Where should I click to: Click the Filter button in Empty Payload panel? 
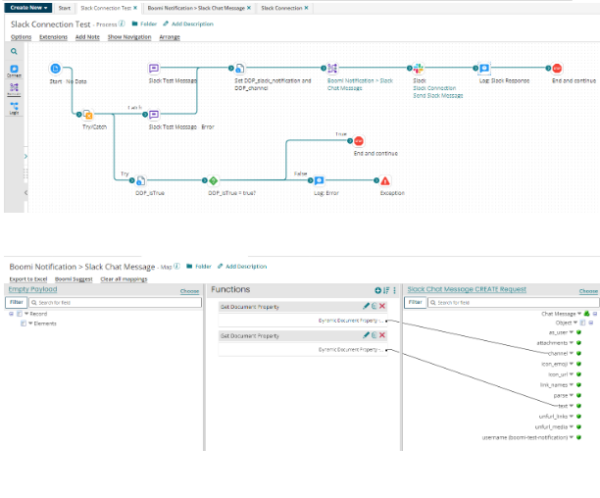tap(16, 302)
